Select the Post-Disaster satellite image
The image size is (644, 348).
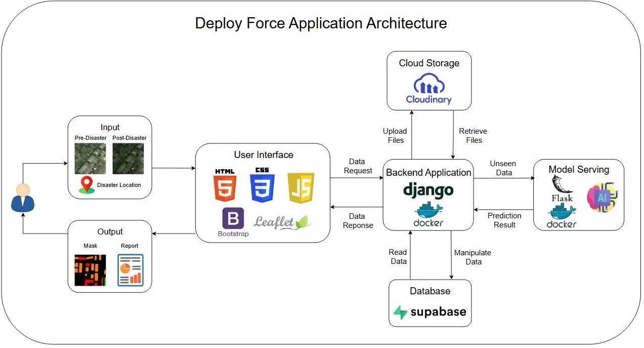(x=128, y=159)
